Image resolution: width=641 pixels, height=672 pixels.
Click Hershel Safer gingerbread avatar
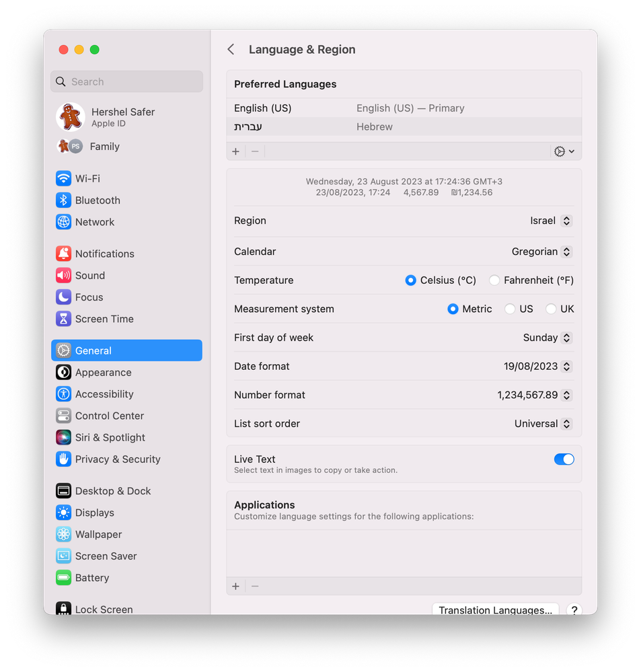70,116
